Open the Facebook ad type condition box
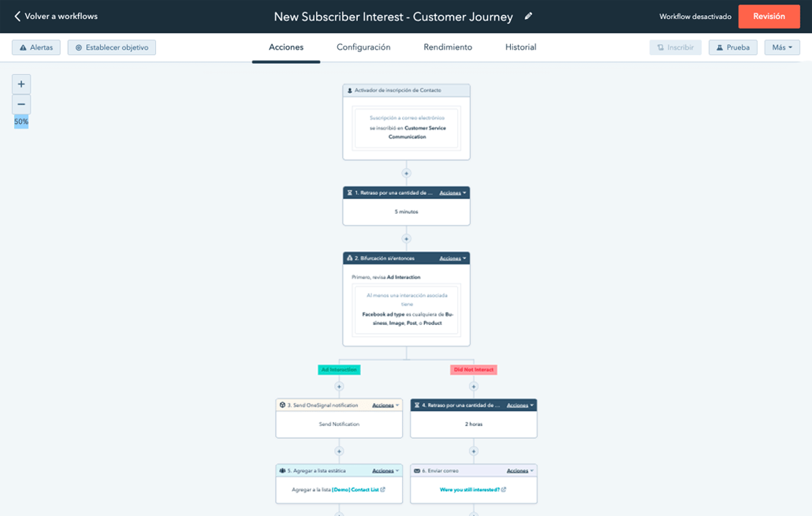This screenshot has height=516, width=812. click(407, 309)
